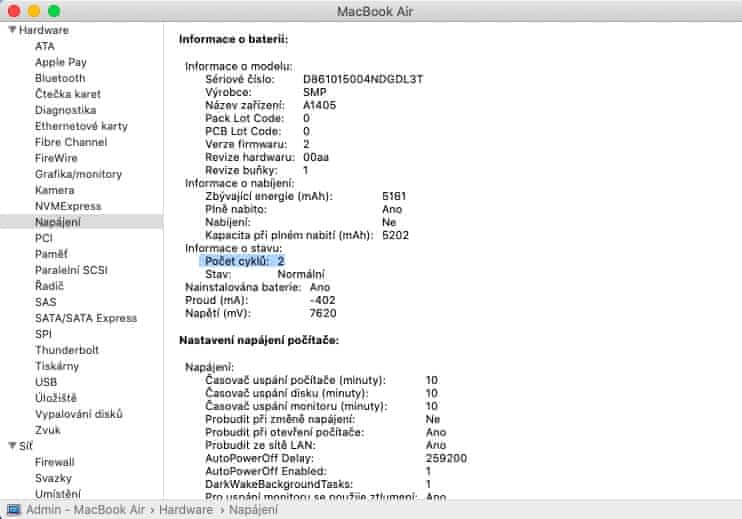The height and width of the screenshot is (519, 742).
Task: Click Probudit ze sítě LAN row label
Action: (x=260, y=445)
